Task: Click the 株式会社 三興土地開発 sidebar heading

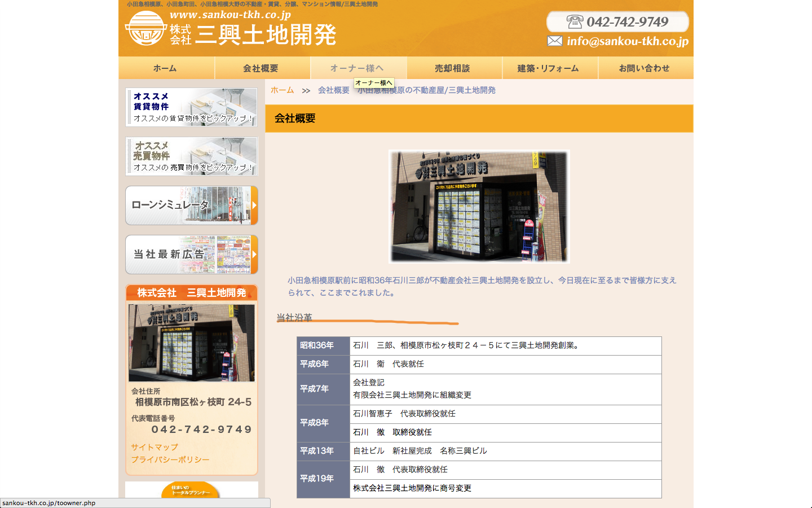Action: (x=192, y=293)
